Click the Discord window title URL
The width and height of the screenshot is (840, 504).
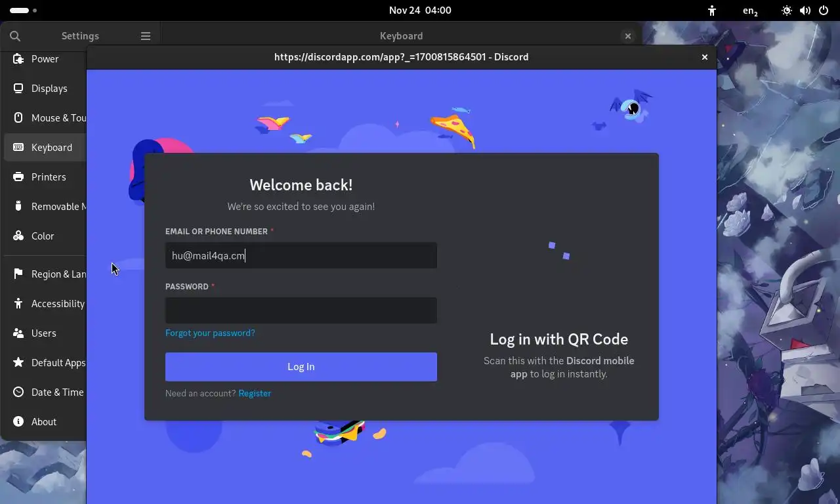(x=402, y=57)
